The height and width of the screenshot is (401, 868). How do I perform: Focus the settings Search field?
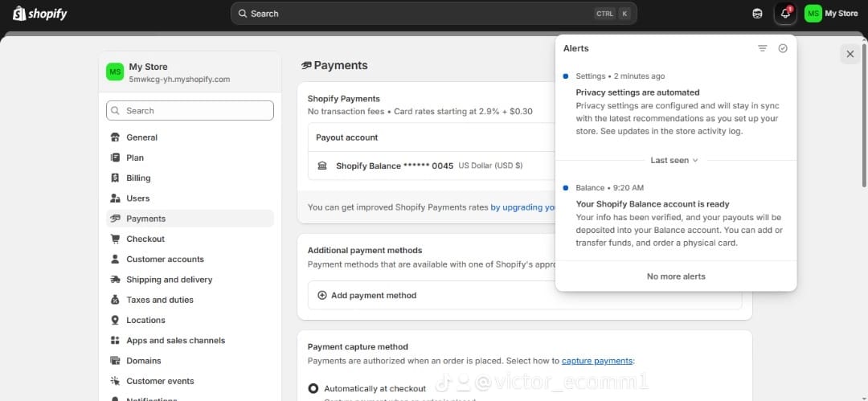click(190, 110)
